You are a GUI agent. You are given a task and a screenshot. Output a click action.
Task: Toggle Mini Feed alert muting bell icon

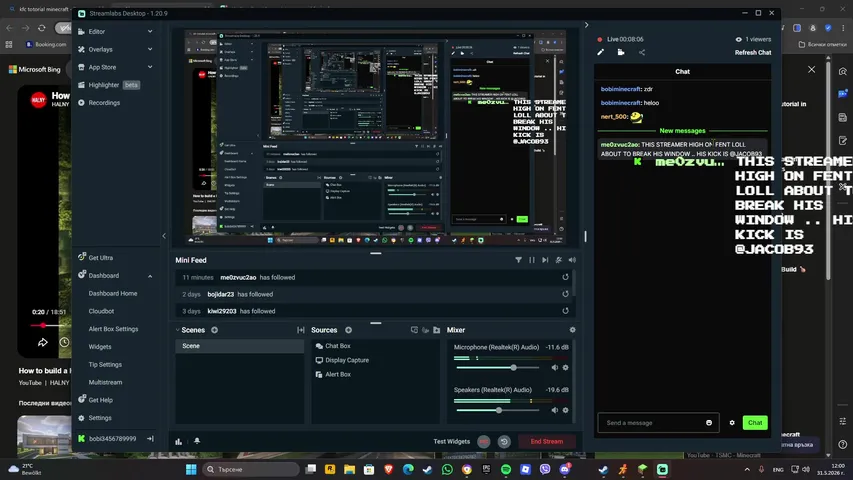coord(559,260)
